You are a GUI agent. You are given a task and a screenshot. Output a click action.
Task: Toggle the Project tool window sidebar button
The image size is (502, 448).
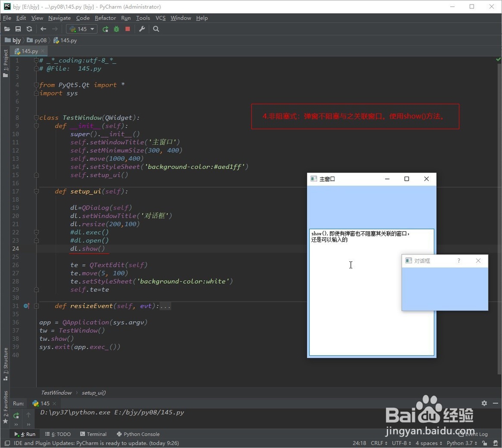point(6,63)
